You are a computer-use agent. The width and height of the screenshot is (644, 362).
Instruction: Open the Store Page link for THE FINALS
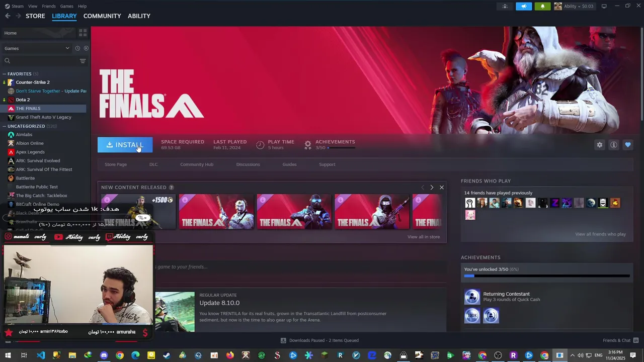tap(116, 164)
